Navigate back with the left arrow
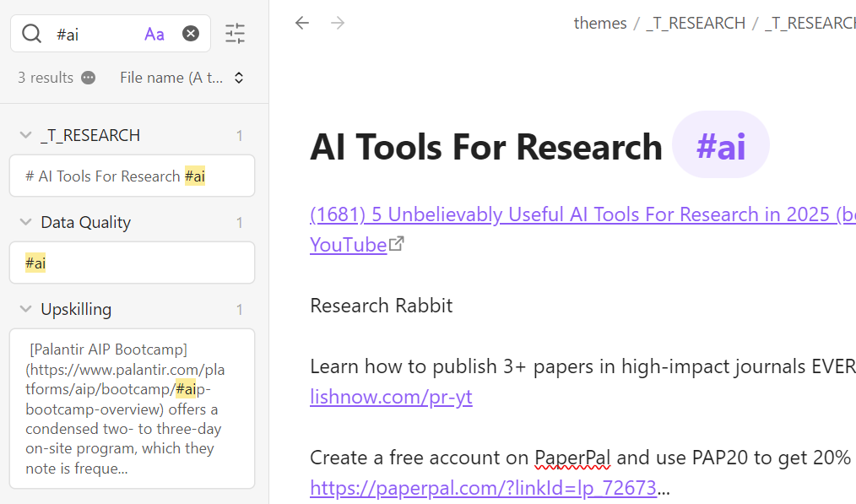 click(x=302, y=23)
